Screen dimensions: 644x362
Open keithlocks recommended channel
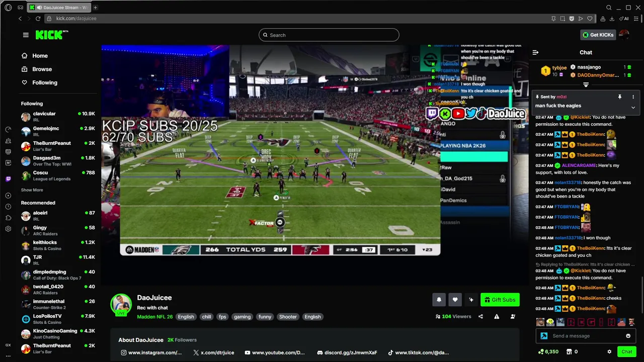click(58, 245)
